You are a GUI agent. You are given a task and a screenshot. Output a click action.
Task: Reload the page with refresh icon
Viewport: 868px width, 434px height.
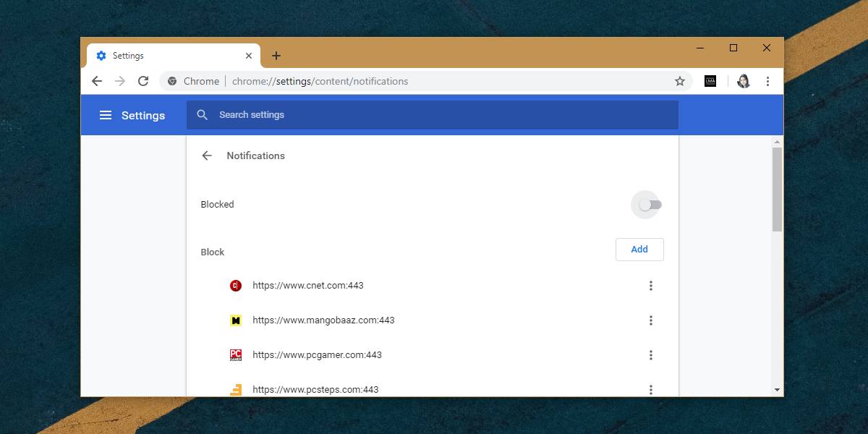tap(143, 81)
